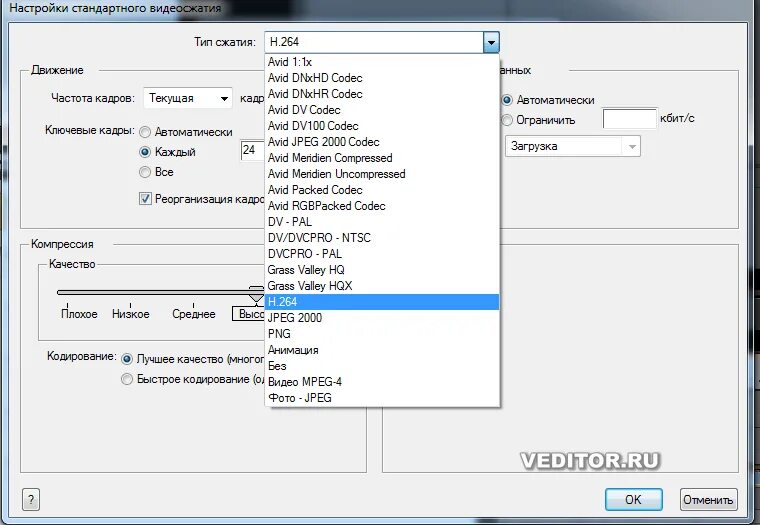Viewport: 760px width, 525px height.
Task: Choose JPEG 2000 from the list
Action: (382, 318)
